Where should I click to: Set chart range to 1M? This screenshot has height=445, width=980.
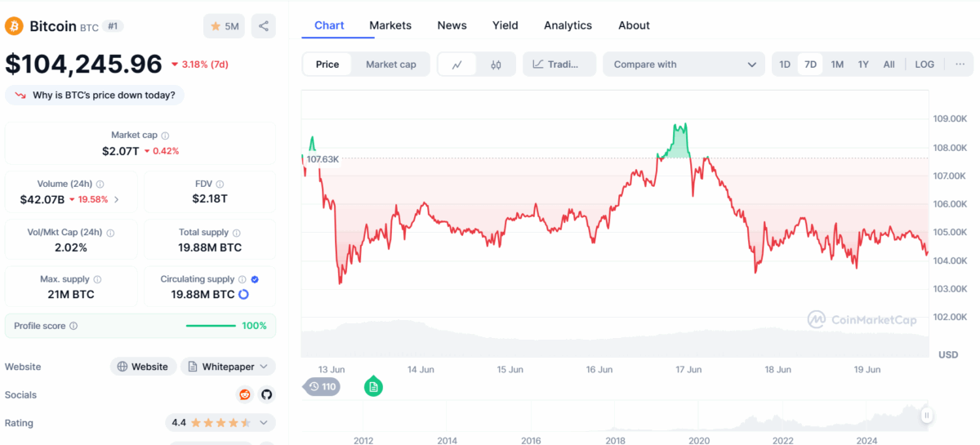[837, 65]
